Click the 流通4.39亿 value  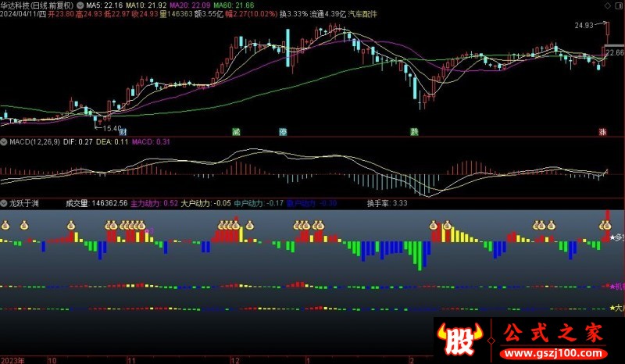click(x=328, y=14)
